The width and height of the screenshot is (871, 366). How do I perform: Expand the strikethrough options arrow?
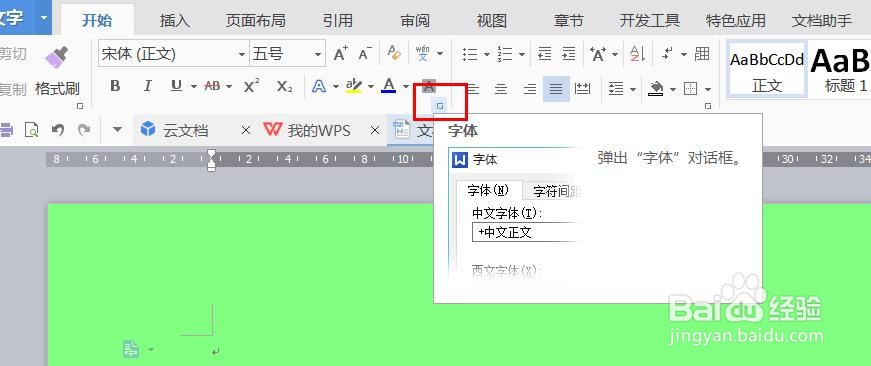click(x=229, y=87)
